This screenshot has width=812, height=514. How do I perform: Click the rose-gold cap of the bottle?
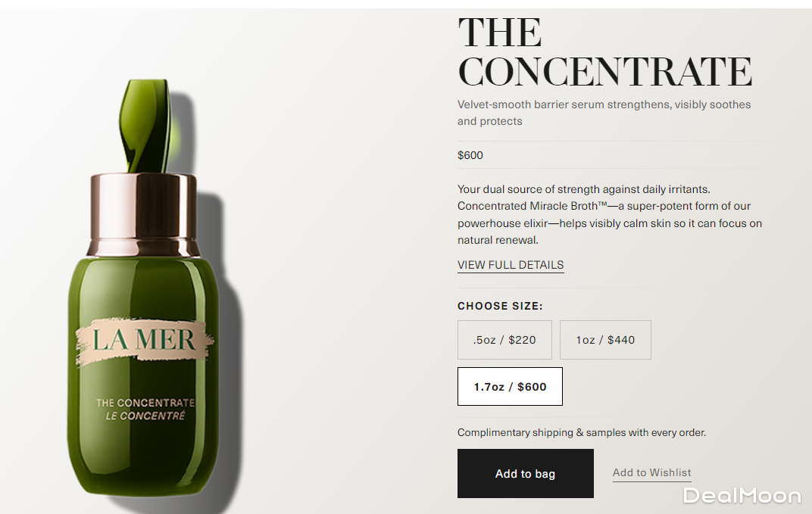coord(143,215)
